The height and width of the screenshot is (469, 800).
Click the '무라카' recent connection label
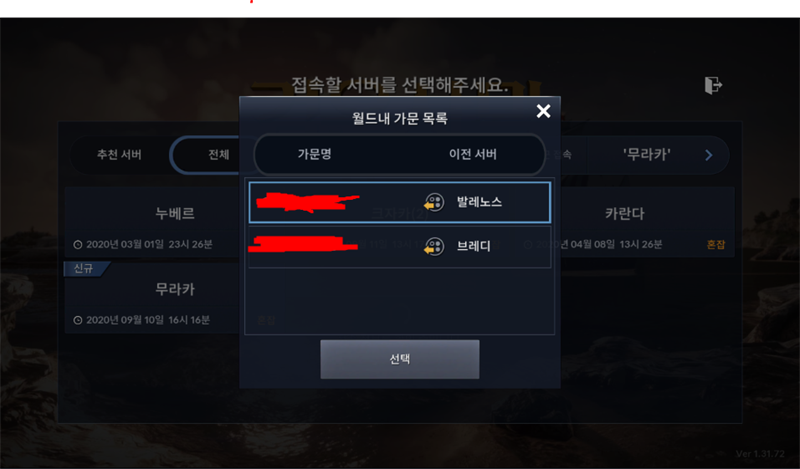click(x=647, y=155)
